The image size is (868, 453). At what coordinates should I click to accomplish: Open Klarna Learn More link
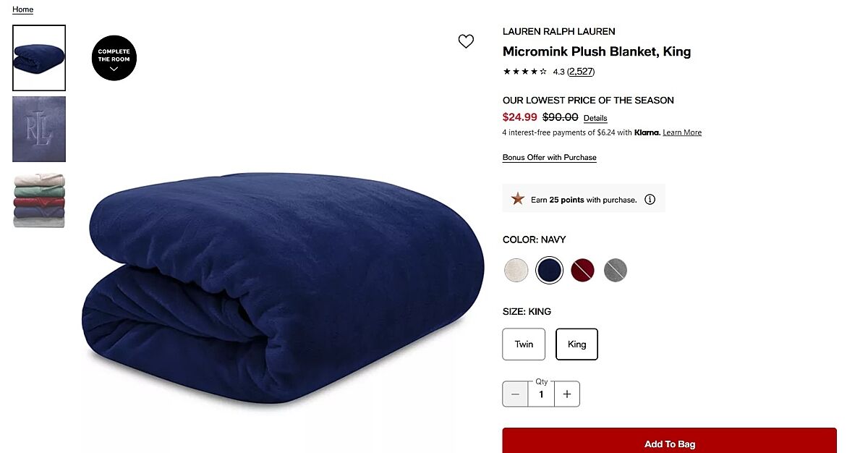(x=682, y=132)
